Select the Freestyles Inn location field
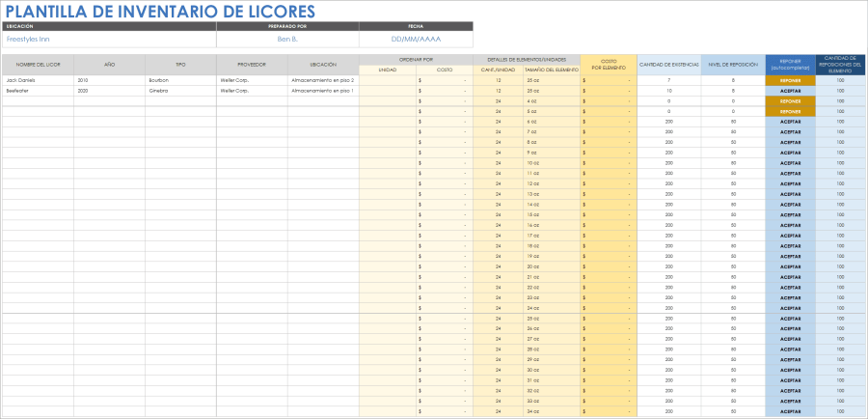The width and height of the screenshot is (868, 419). [110, 40]
